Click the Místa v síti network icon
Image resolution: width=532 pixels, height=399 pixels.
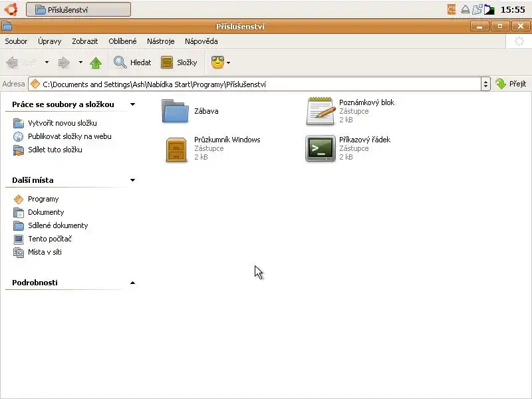click(x=19, y=253)
